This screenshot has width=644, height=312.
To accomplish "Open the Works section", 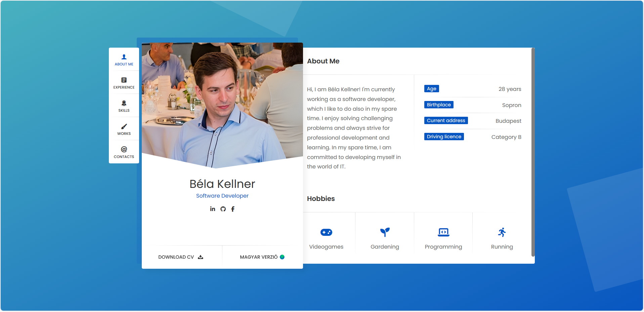I will [124, 129].
